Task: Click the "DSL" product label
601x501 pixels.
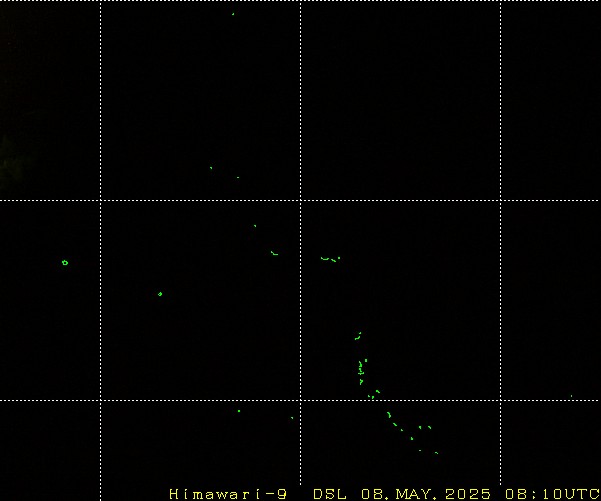Action: point(330,494)
